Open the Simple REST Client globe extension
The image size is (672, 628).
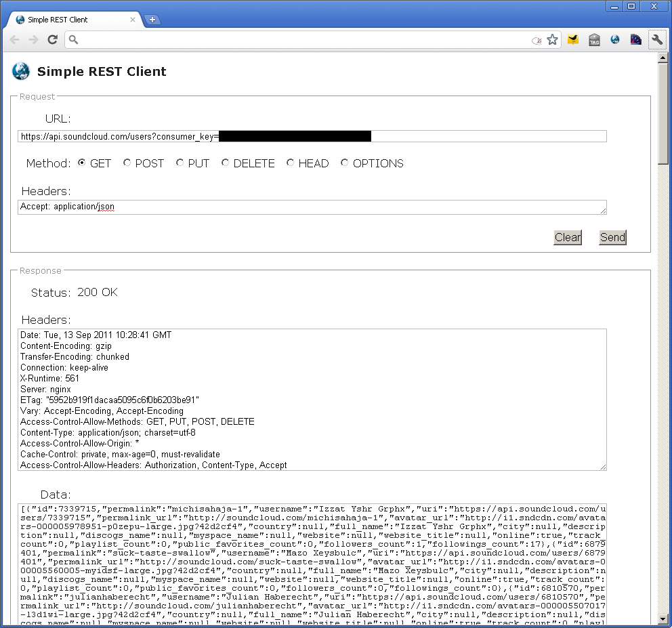pyautogui.click(x=614, y=40)
